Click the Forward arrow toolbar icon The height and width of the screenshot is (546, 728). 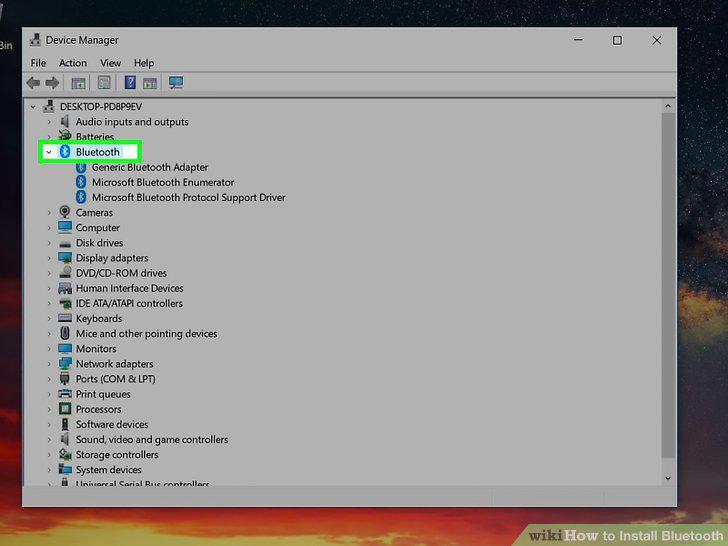click(x=52, y=83)
